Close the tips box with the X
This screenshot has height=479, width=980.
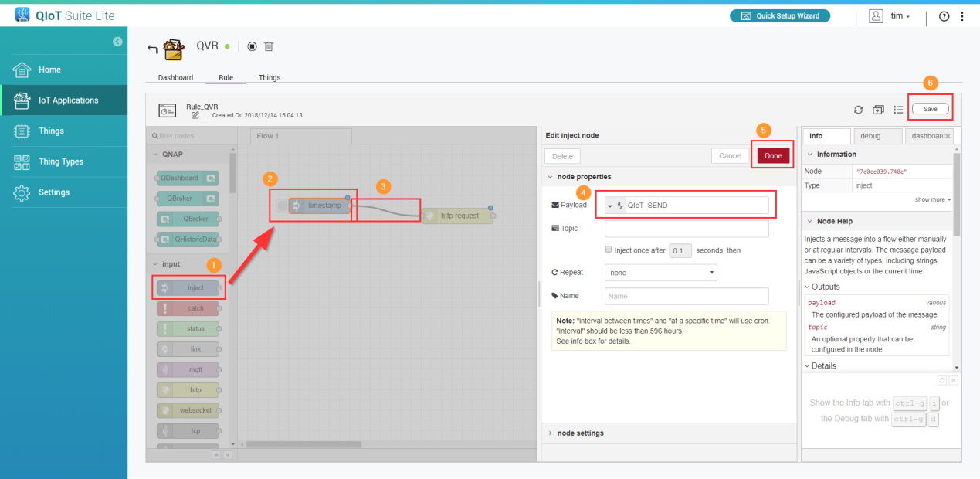click(x=954, y=380)
